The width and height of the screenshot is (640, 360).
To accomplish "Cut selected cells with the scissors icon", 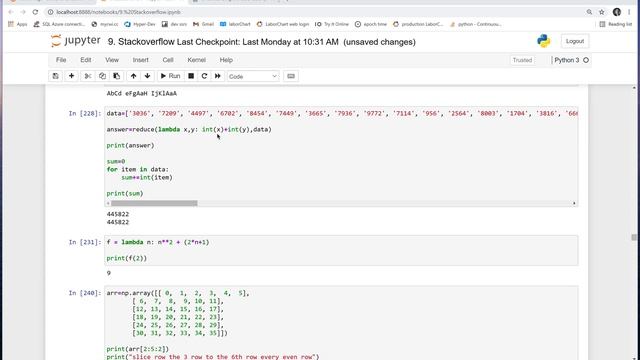I will [88, 76].
